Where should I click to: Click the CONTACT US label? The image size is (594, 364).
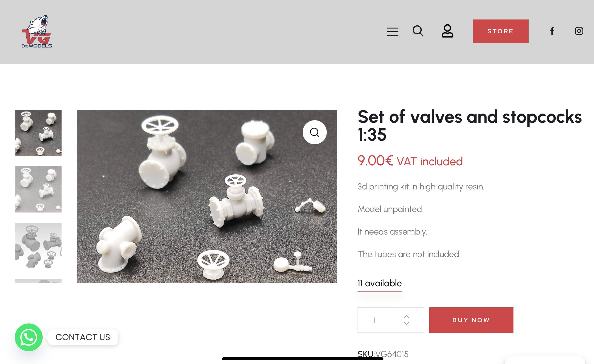(83, 337)
